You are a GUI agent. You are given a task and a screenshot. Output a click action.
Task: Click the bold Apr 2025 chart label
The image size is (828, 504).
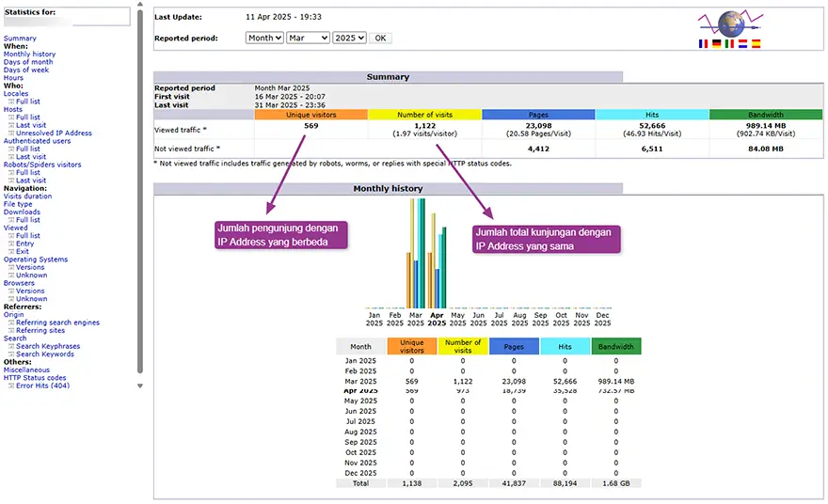[437, 320]
